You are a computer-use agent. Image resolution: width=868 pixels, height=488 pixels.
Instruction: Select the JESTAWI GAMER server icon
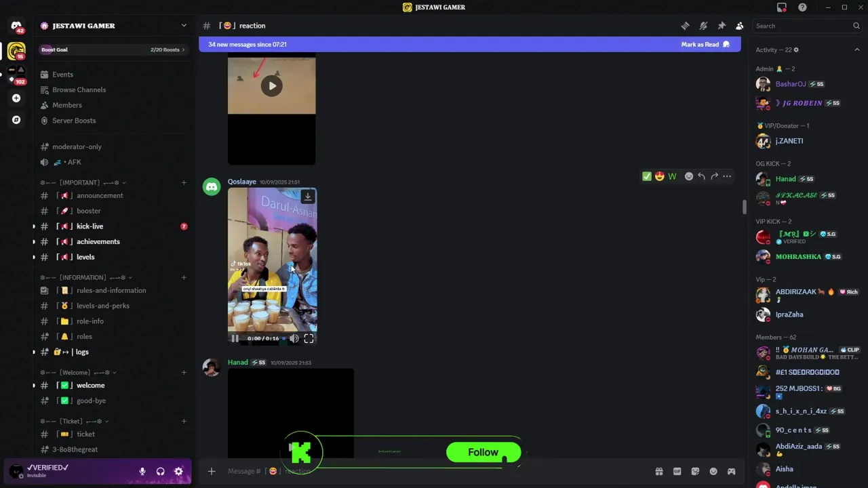pos(16,51)
